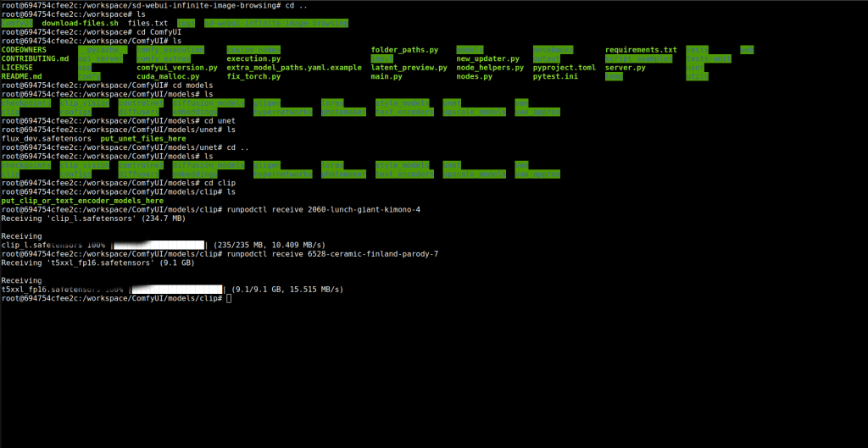The image size is (868, 448).
Task: Click the requirements.txt file name
Action: point(641,50)
